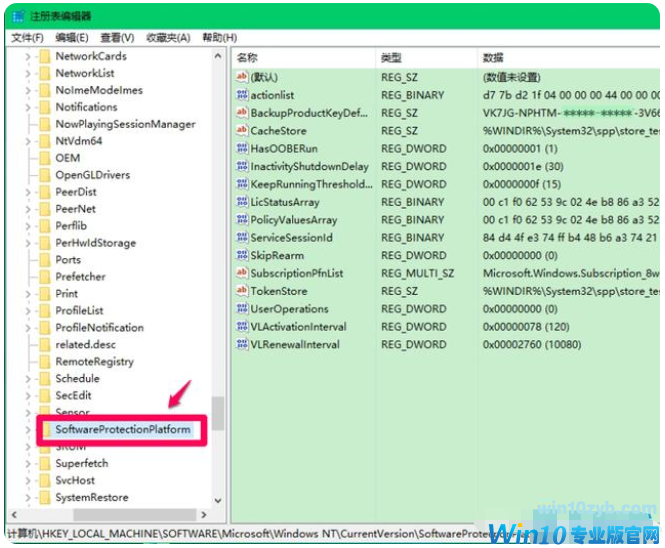The width and height of the screenshot is (665, 548).
Task: Open the 文件(F) menu
Action: coord(27,38)
